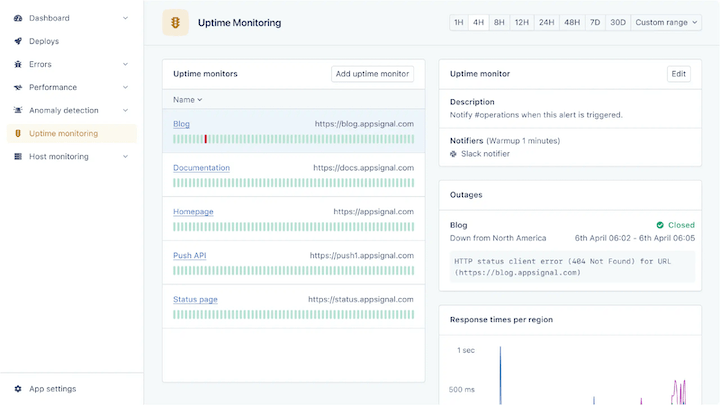Click the Anomaly detection icon

coord(18,110)
